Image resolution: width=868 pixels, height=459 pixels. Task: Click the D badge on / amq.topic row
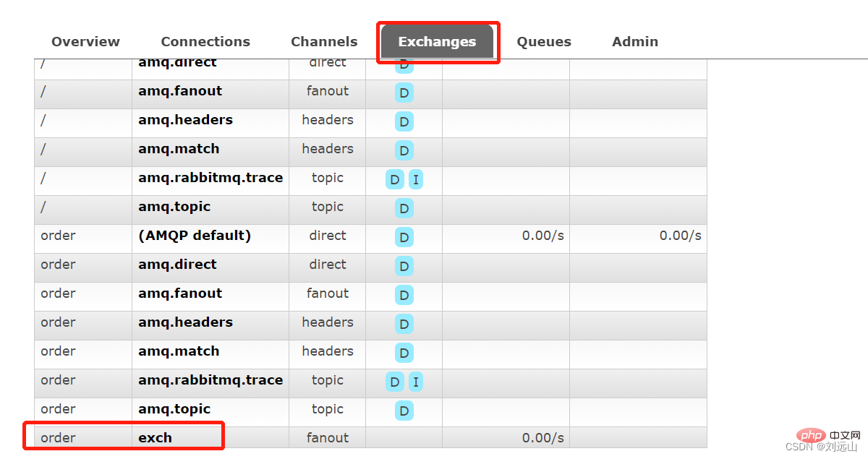(x=404, y=208)
